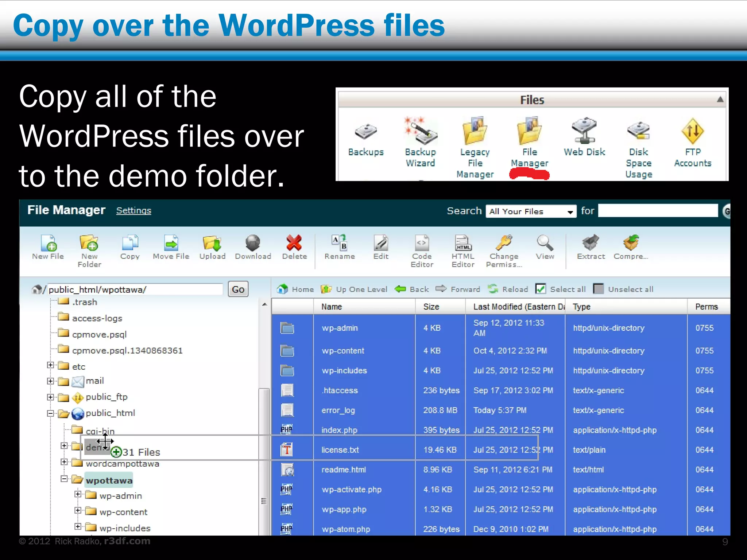Viewport: 747px width, 560px height.
Task: Select the readme.html file row
Action: click(501, 470)
